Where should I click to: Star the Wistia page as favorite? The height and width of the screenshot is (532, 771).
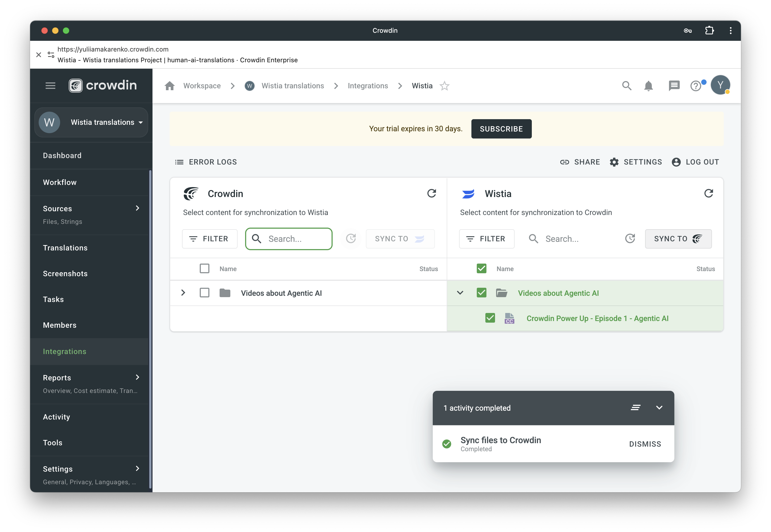[444, 86]
